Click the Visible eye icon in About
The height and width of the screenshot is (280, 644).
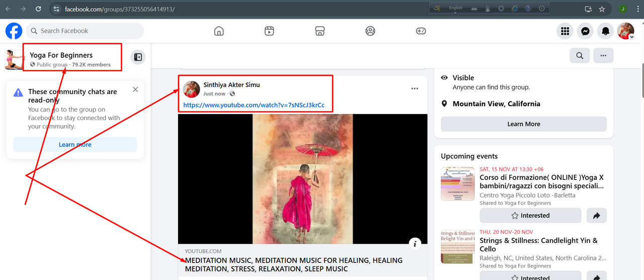tap(444, 78)
